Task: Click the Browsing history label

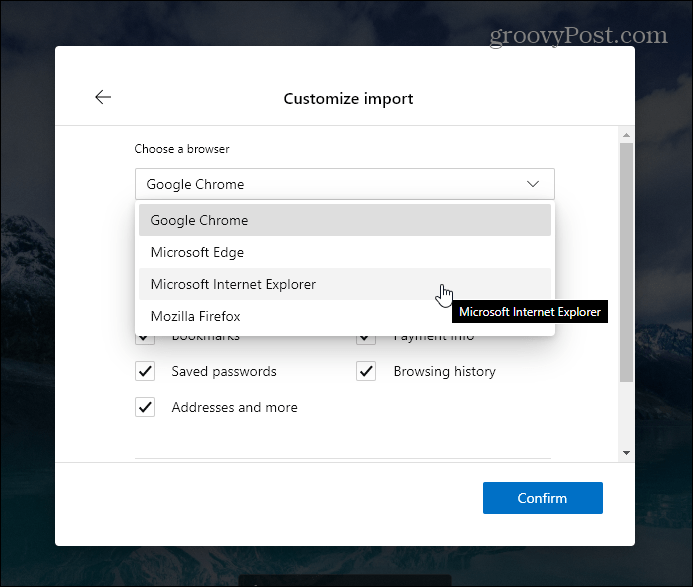Action: click(445, 371)
